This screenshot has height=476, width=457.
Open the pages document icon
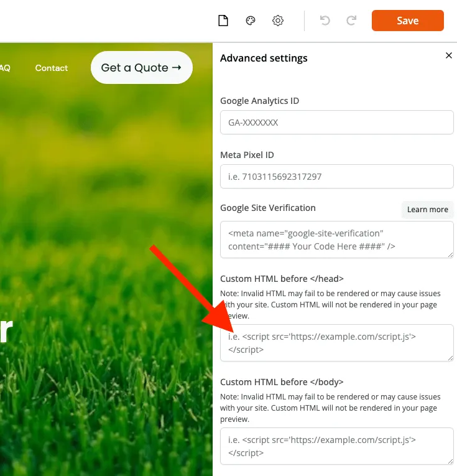point(223,21)
